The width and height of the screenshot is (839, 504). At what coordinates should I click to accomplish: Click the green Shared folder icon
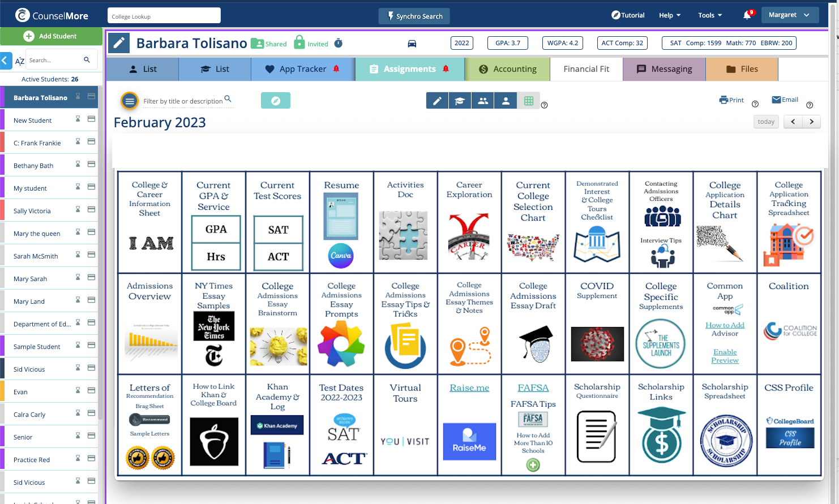pyautogui.click(x=257, y=43)
